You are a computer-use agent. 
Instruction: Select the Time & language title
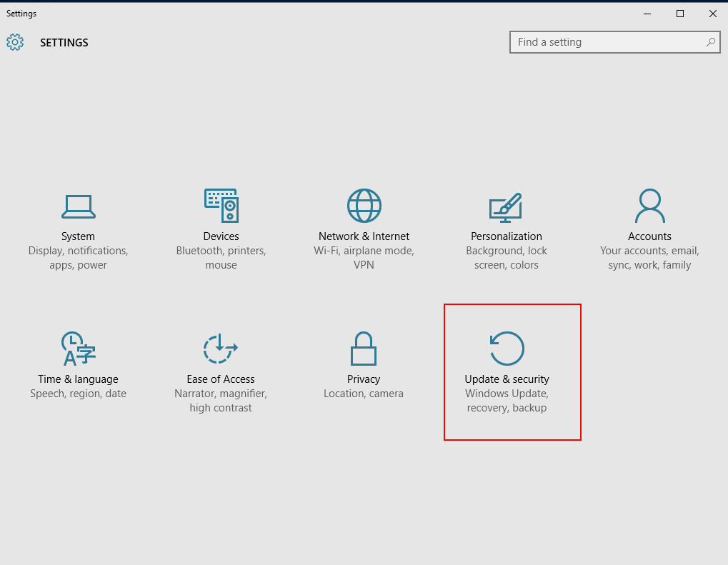pos(78,379)
